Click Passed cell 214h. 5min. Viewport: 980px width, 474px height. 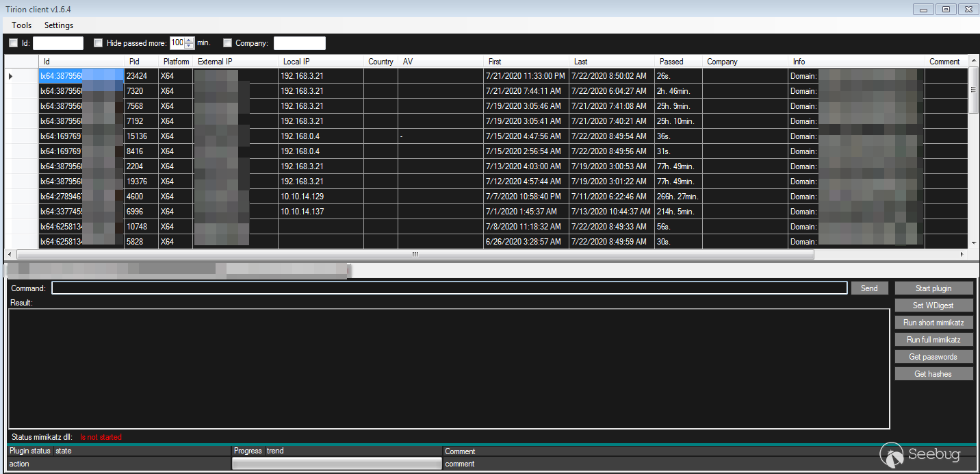678,212
